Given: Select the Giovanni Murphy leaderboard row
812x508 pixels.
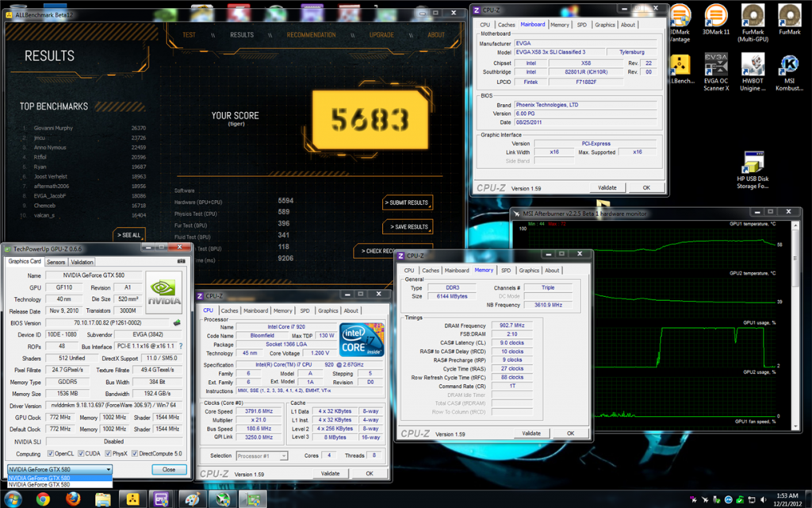Looking at the screenshot, I should coord(84,128).
